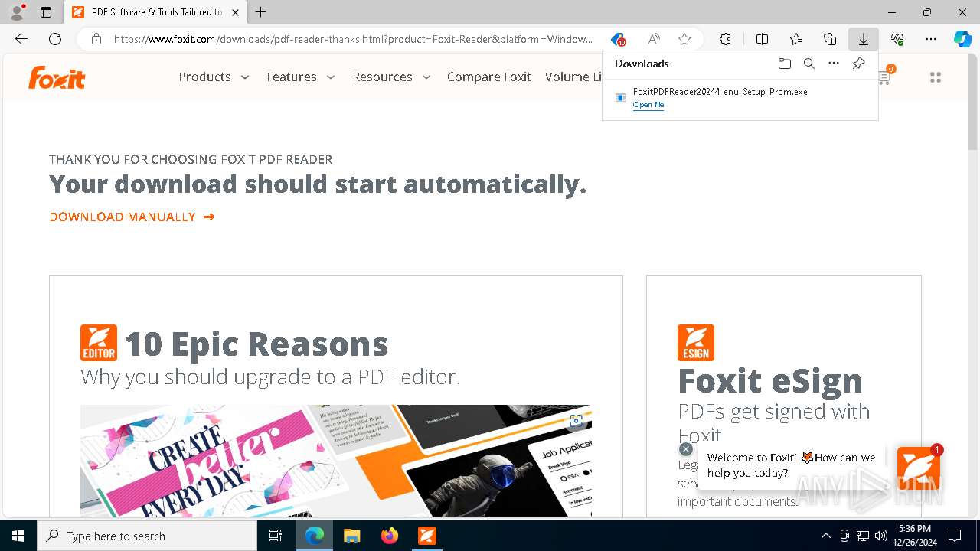
Task: Click the Foxit logo
Action: tap(57, 77)
